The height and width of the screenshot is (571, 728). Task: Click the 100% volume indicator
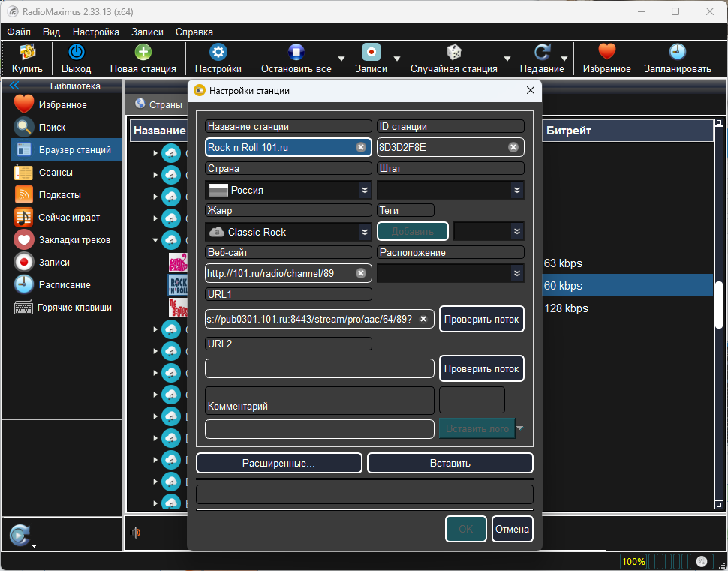click(x=633, y=562)
